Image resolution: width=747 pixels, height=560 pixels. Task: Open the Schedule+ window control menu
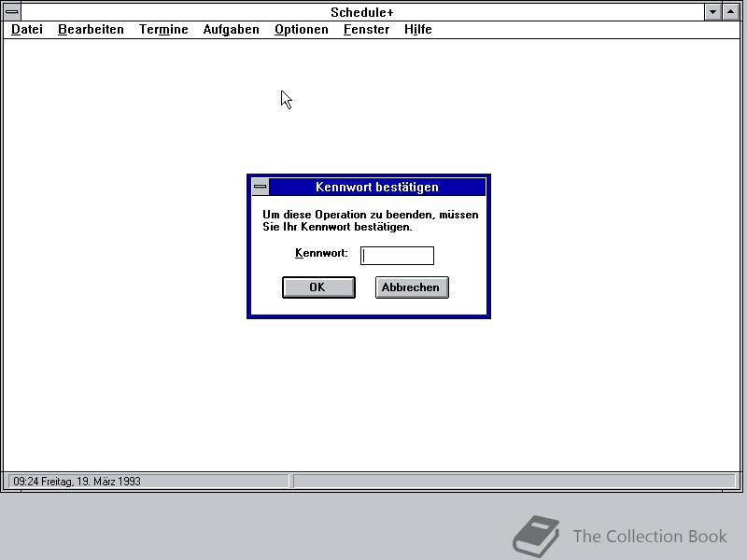(12, 12)
